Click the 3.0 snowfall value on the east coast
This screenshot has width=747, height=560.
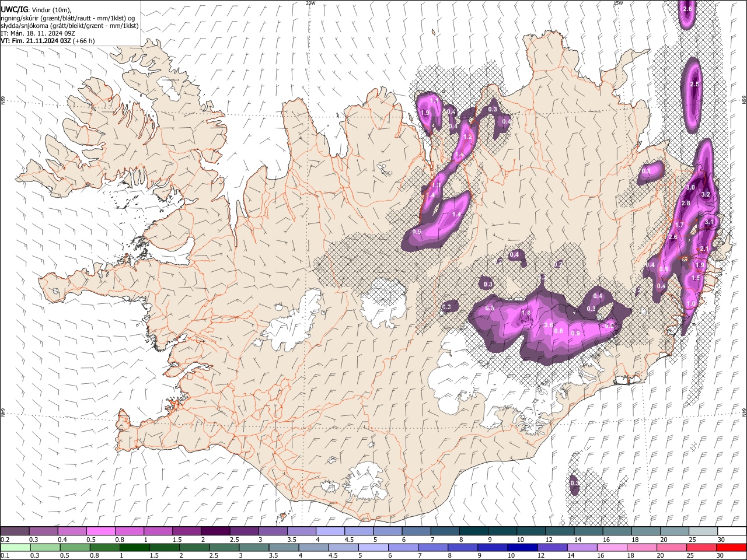point(690,187)
